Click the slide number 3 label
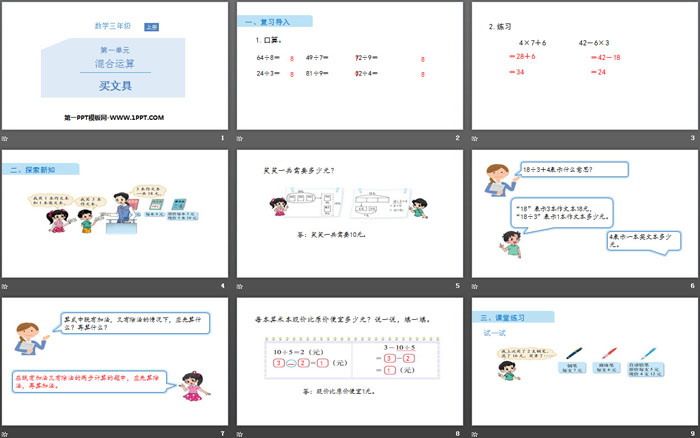This screenshot has width=700, height=438. (692, 137)
